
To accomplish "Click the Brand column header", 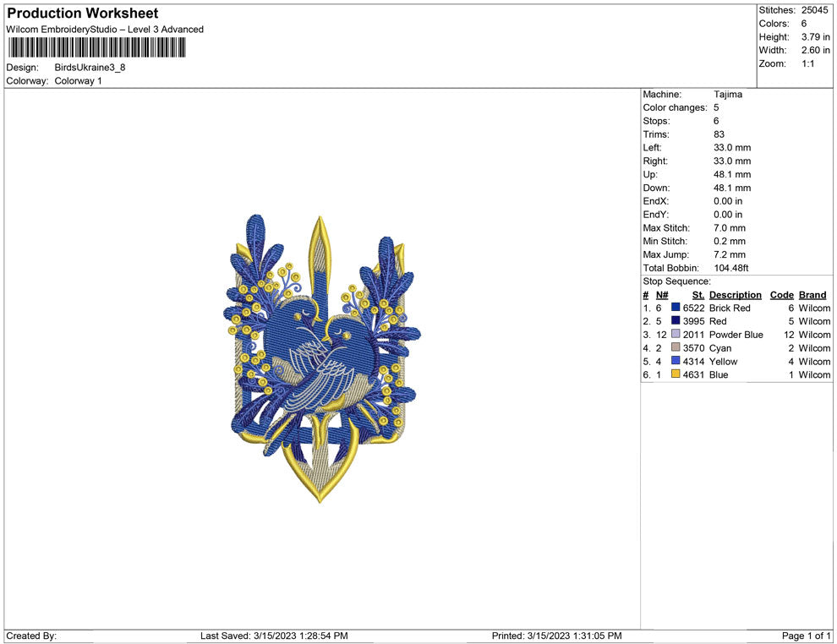I will coord(812,295).
